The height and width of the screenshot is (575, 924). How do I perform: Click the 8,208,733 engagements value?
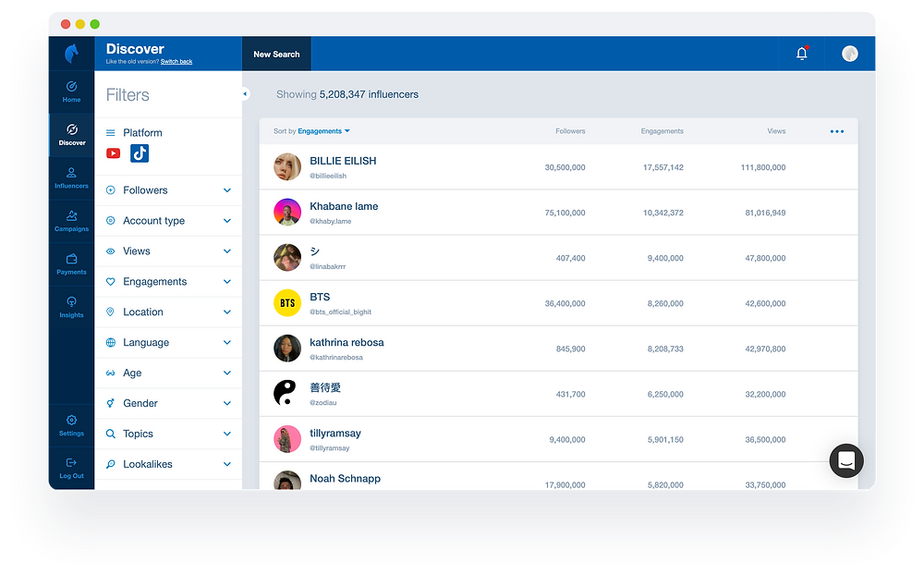(x=665, y=349)
